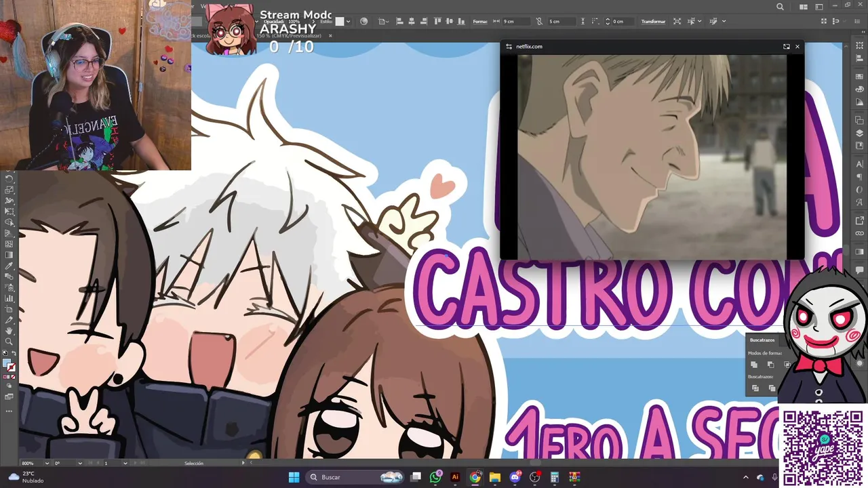Align objects to the bottom vertically
The width and height of the screenshot is (868, 488).
click(461, 21)
